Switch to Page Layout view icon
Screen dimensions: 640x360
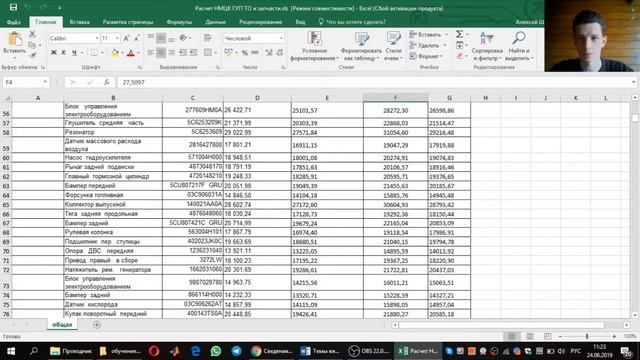tap(529, 336)
